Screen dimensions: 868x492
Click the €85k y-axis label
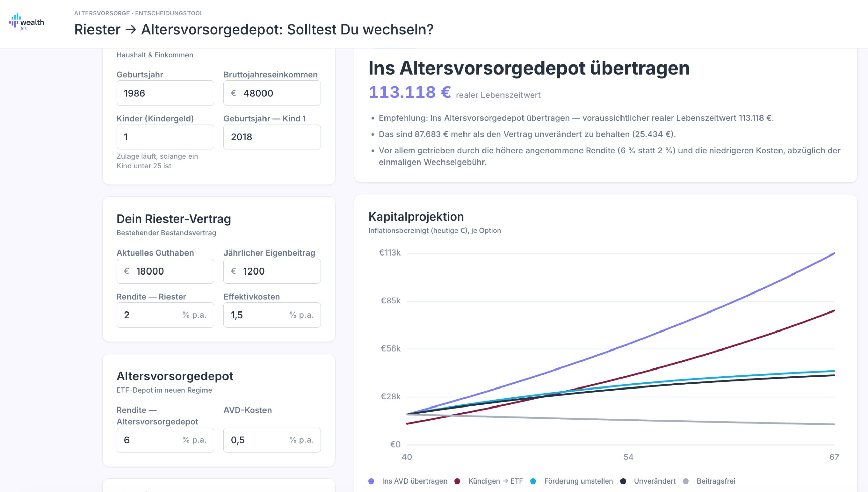[391, 301]
